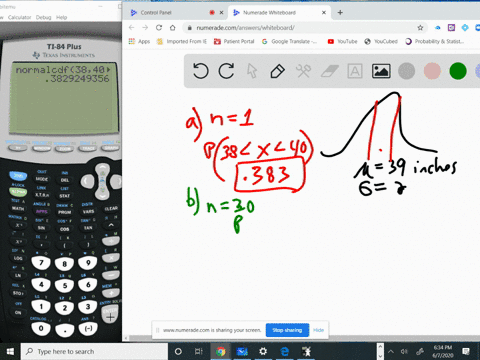This screenshot has height=360, width=480.
Task: Open the Imported From IE bookmark folder
Action: (x=182, y=41)
